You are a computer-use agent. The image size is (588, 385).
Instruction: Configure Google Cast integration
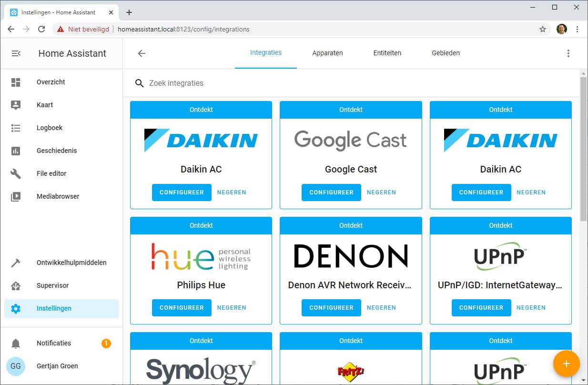click(331, 192)
